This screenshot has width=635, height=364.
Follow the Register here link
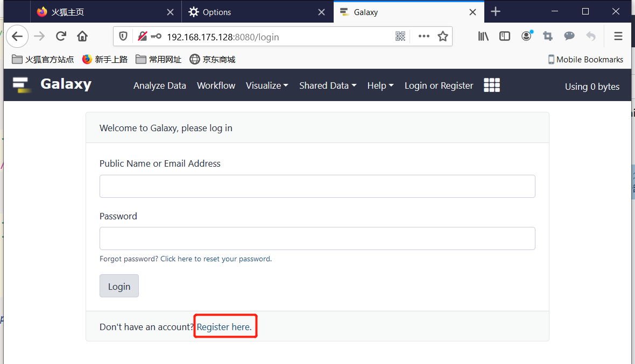224,327
